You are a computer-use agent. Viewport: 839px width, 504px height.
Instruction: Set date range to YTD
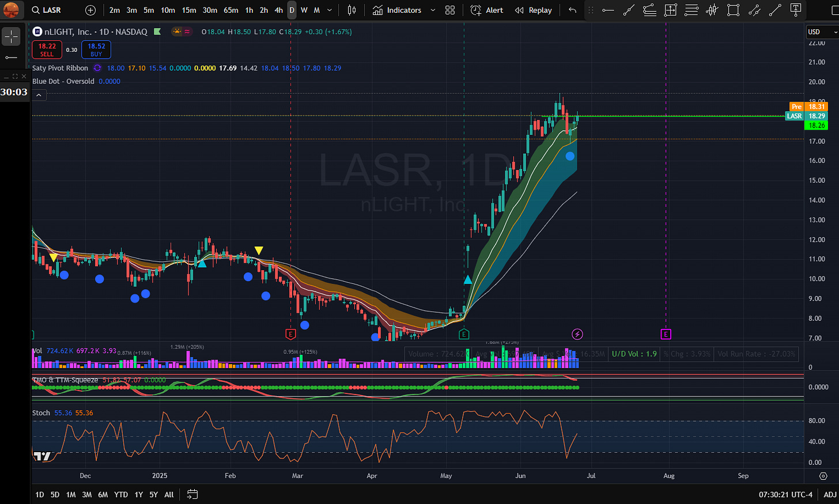(x=121, y=495)
